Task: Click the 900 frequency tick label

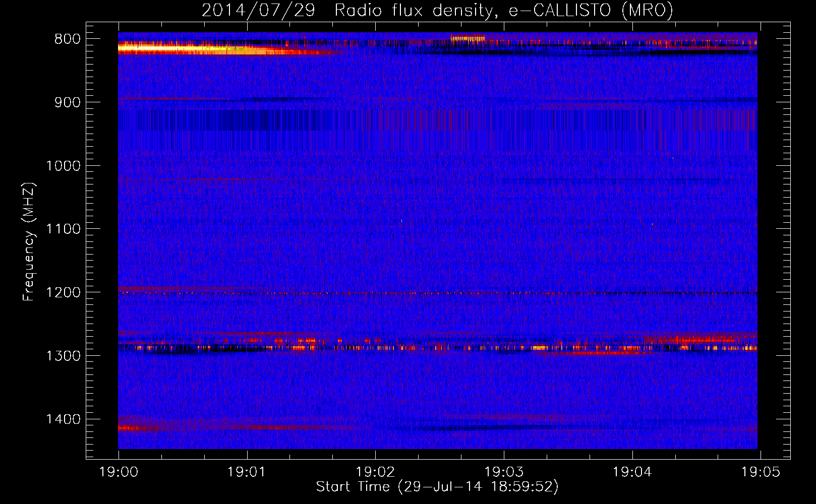Action: coord(68,102)
